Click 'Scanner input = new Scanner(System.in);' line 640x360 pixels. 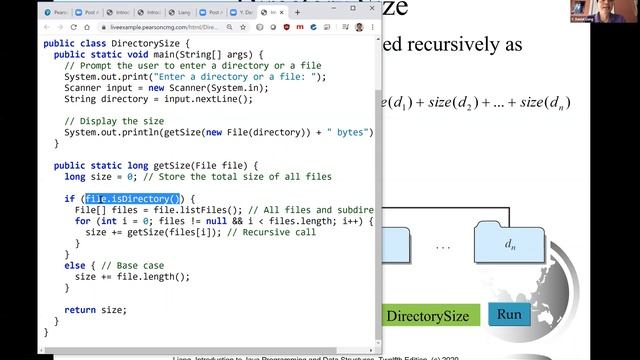tap(166, 88)
